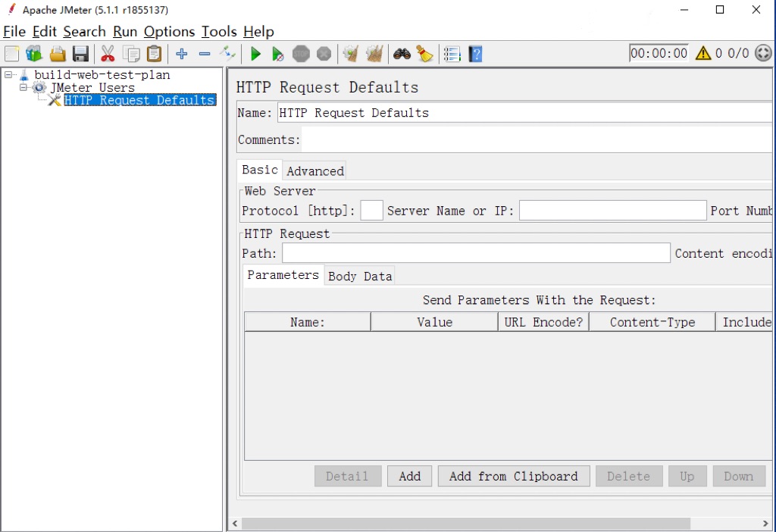Click the thread status icon at toolbar end
Viewport: 776px width, 532px height.
pyautogui.click(x=764, y=53)
